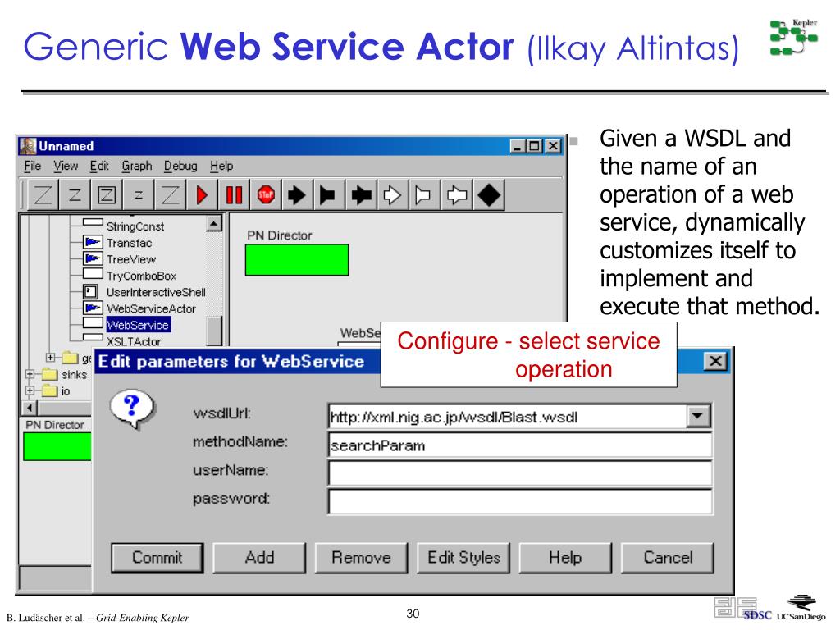Expand the sinks folder in the tree

tap(30, 374)
